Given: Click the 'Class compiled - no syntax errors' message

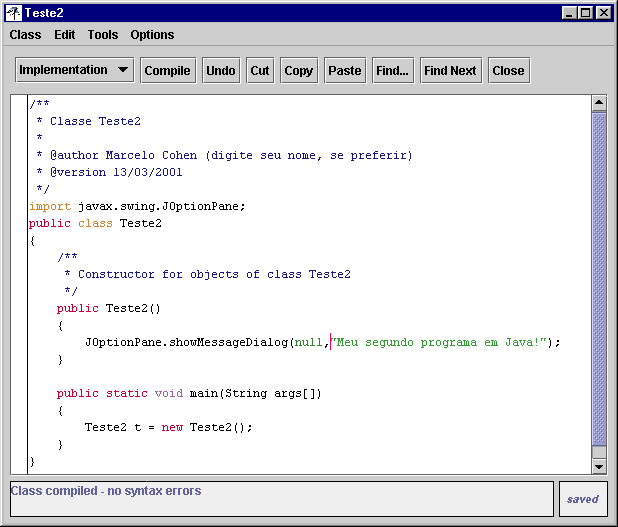Looking at the screenshot, I should pos(106,491).
